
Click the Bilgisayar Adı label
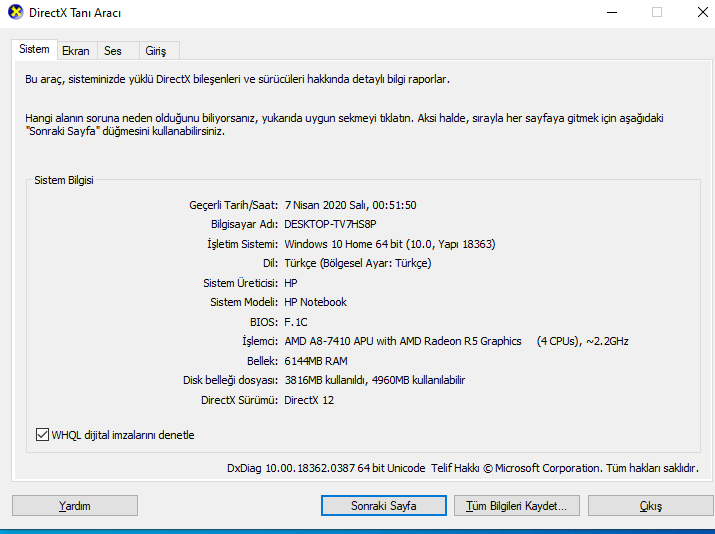tap(244, 224)
